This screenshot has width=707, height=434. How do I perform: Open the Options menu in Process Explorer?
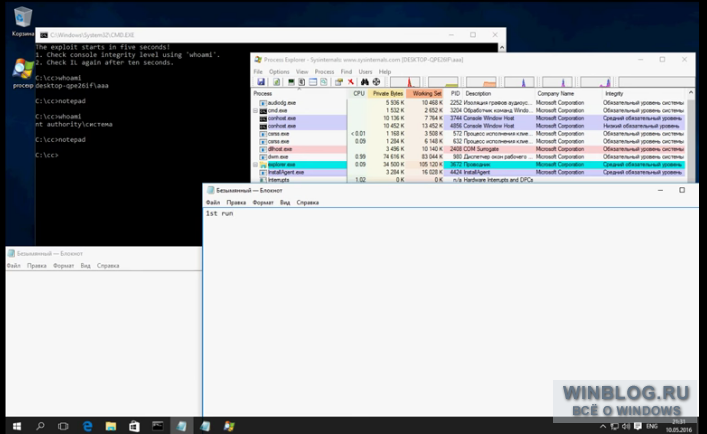click(279, 72)
